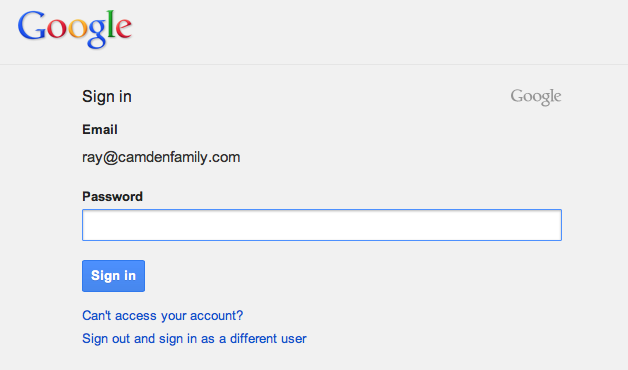
Task: Click the blue capital G of the Google logo
Action: pyautogui.click(x=32, y=26)
